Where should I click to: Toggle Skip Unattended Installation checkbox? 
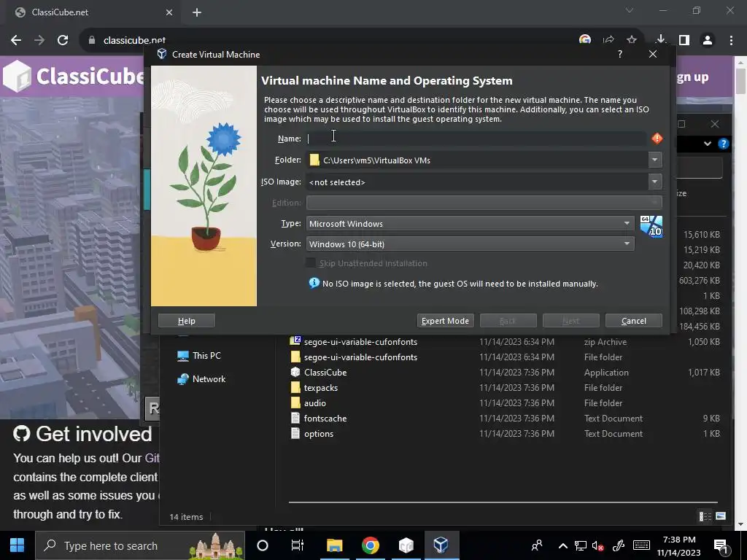pyautogui.click(x=311, y=262)
